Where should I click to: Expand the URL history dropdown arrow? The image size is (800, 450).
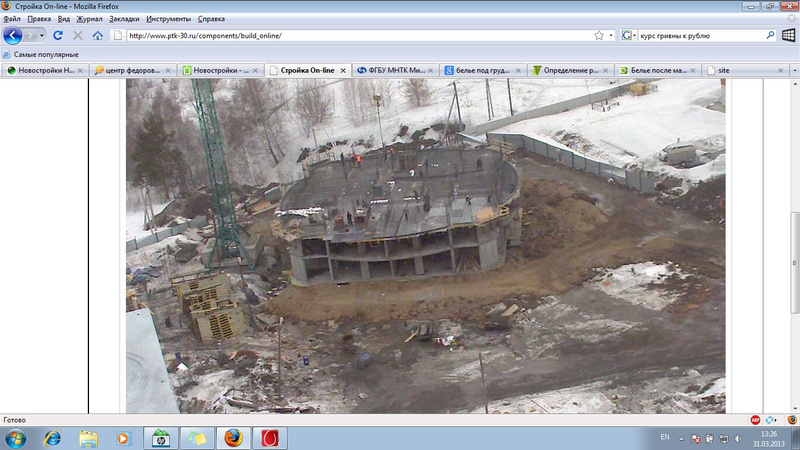click(x=610, y=35)
